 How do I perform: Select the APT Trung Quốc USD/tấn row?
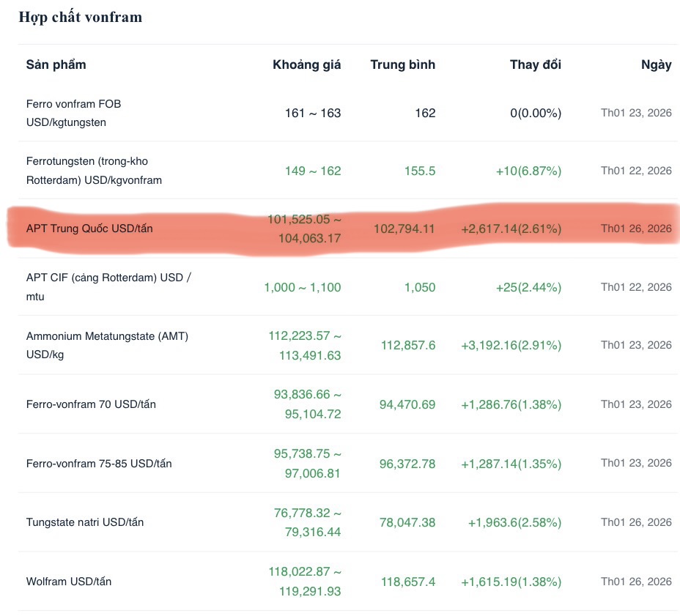click(89, 229)
